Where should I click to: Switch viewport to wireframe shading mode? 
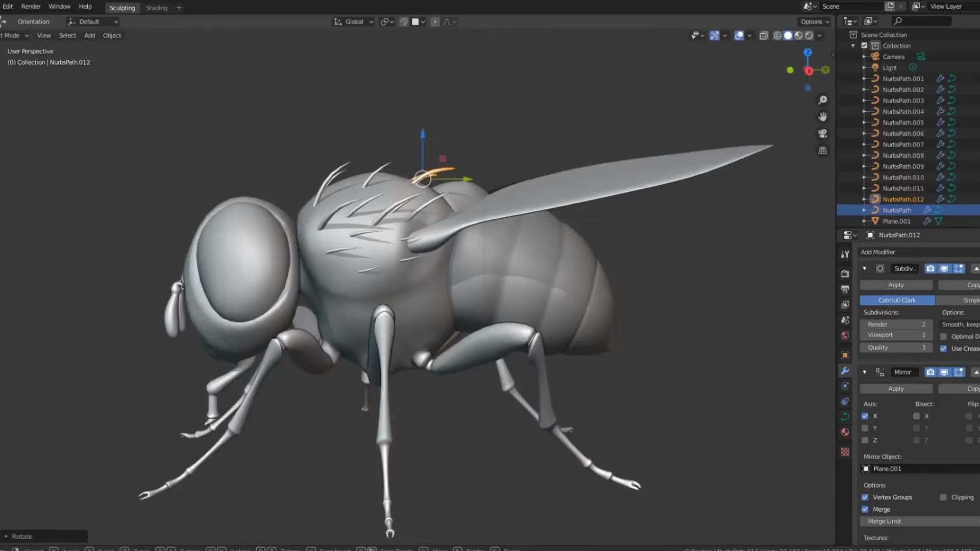(x=777, y=35)
